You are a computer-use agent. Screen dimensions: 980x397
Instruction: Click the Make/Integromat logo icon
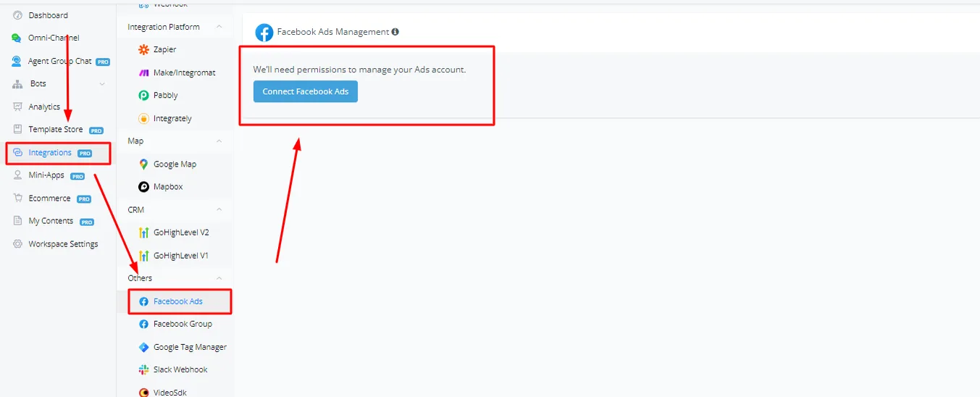143,72
